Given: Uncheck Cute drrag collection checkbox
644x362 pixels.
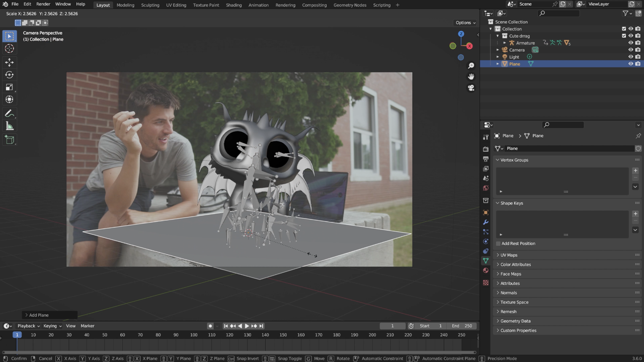Looking at the screenshot, I should [x=624, y=36].
